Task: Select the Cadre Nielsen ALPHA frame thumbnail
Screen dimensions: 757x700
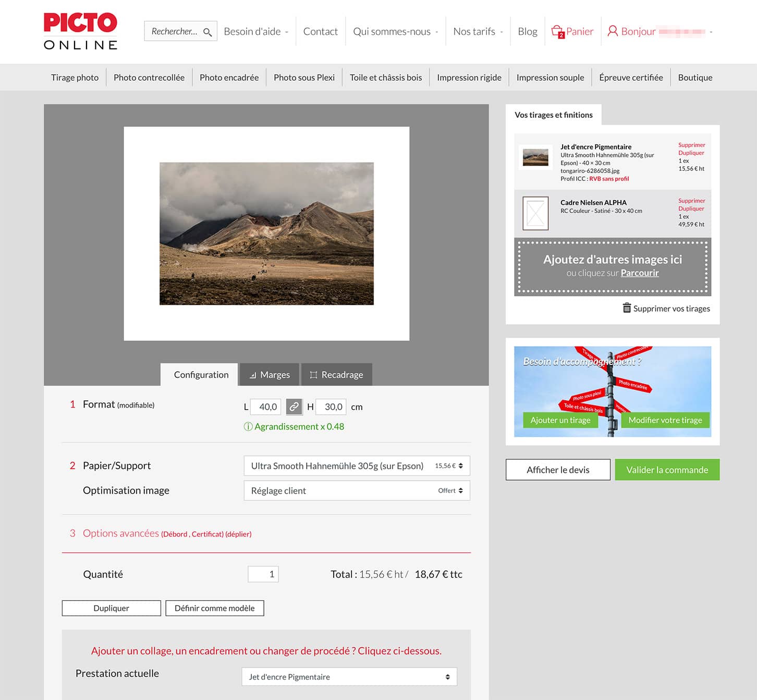Action: point(535,213)
